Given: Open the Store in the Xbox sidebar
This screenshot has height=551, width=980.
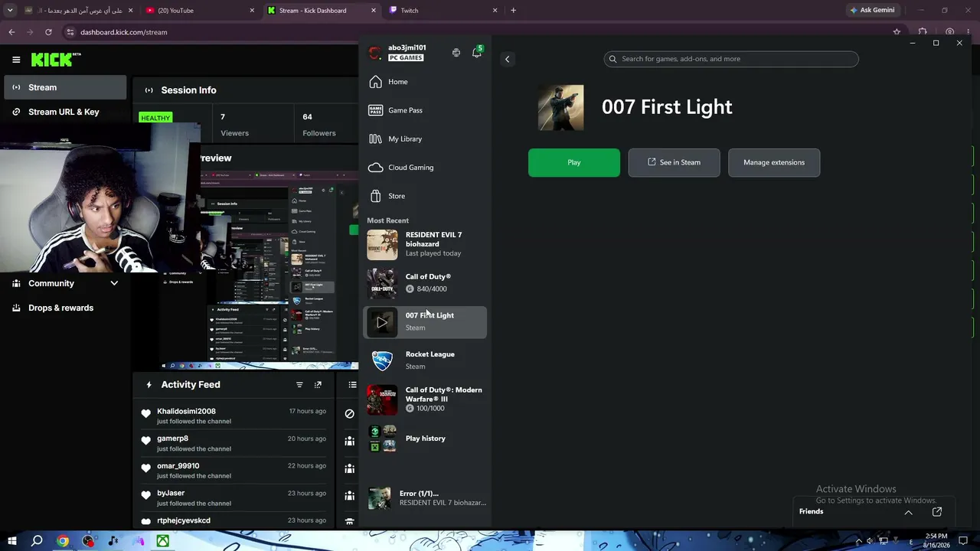Looking at the screenshot, I should (425, 196).
